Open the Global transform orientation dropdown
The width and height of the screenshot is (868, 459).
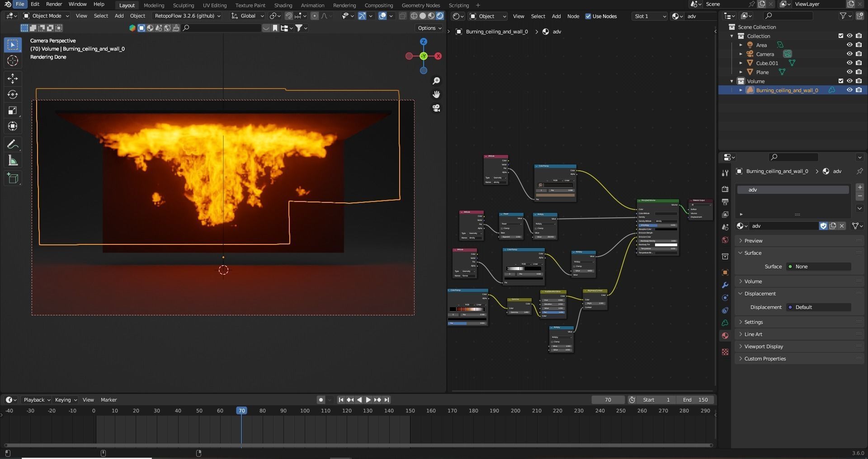coord(247,16)
